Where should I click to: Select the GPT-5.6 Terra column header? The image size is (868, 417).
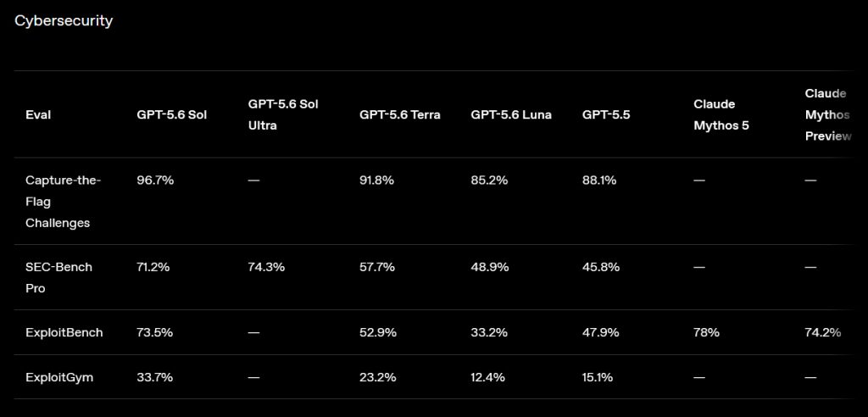click(x=400, y=114)
